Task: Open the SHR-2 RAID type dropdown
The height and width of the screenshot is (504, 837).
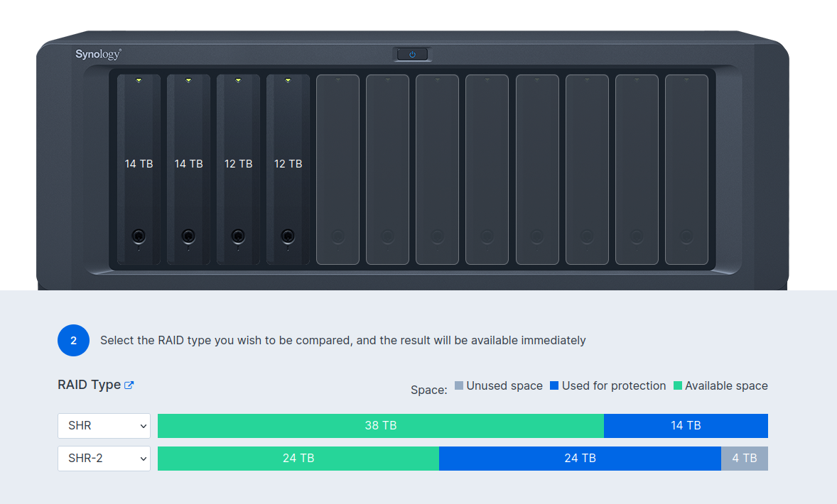Action: (104, 459)
